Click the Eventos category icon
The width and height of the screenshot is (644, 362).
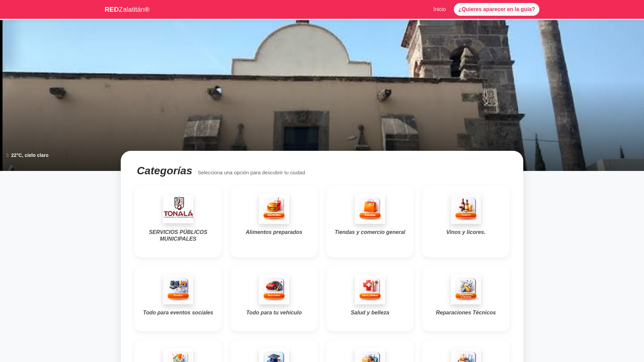(178, 289)
